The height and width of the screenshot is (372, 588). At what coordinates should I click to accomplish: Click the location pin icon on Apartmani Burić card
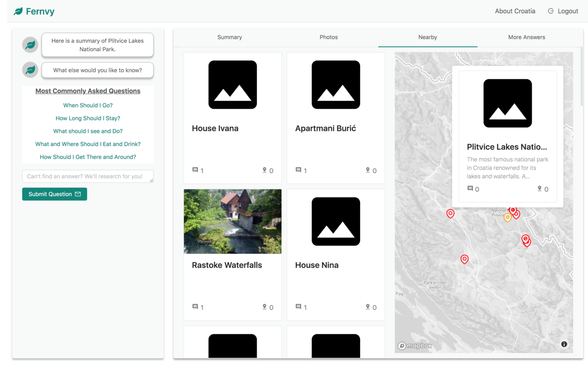(x=367, y=170)
